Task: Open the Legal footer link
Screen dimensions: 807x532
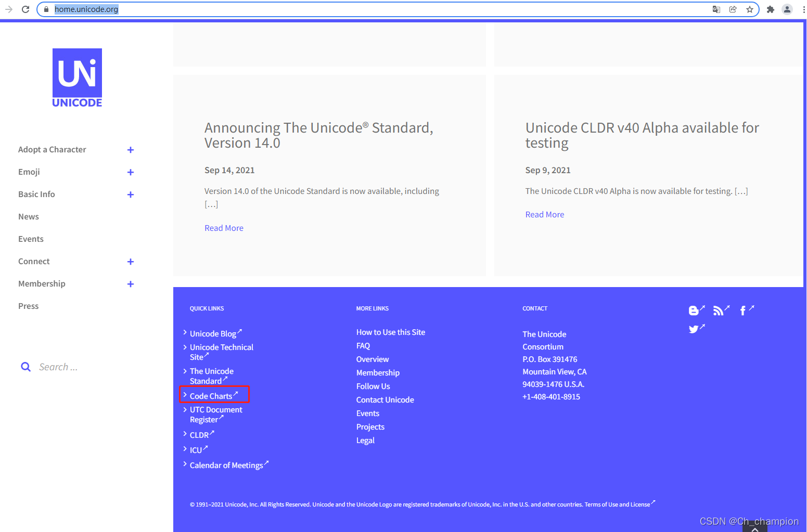Action: pos(365,440)
